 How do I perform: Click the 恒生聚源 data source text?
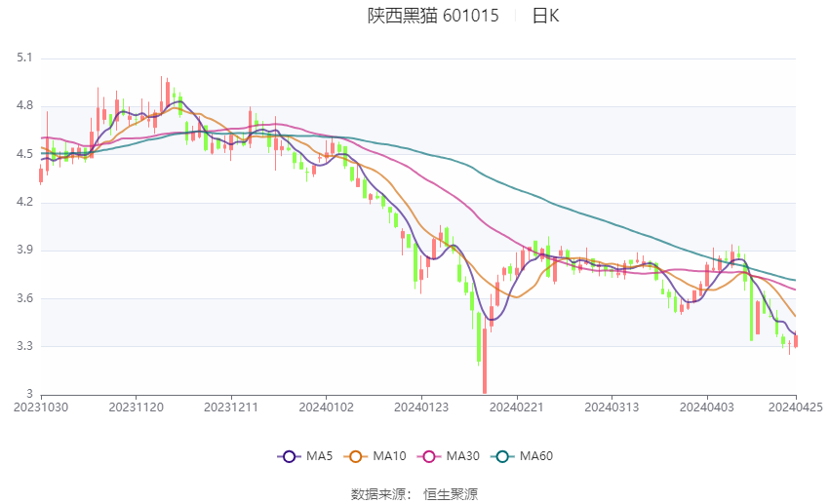(x=451, y=494)
